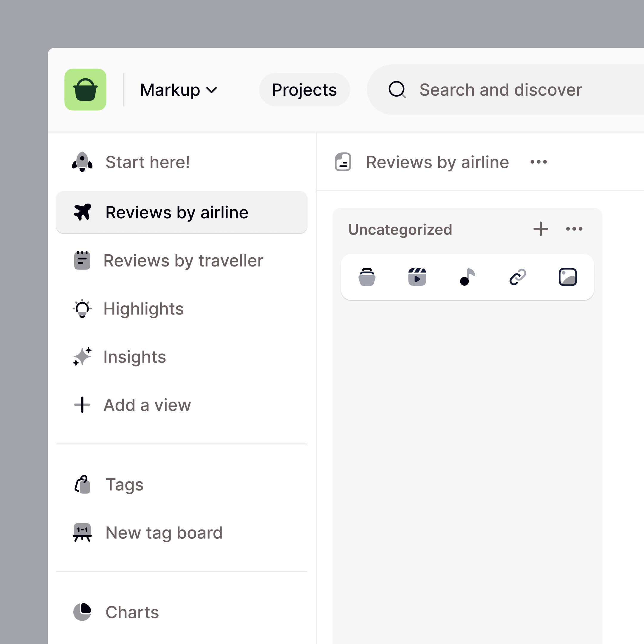Screen dimensions: 644x644
Task: Click the Tags label icon
Action: 82,485
